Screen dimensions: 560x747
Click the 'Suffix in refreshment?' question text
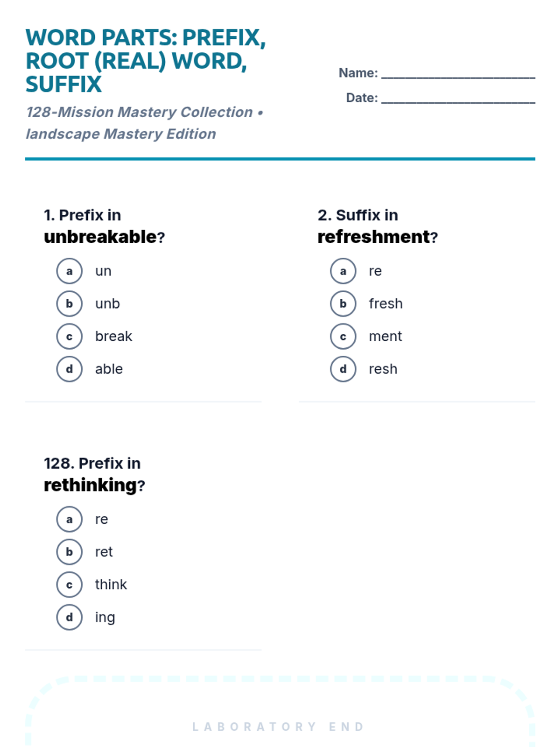point(378,226)
